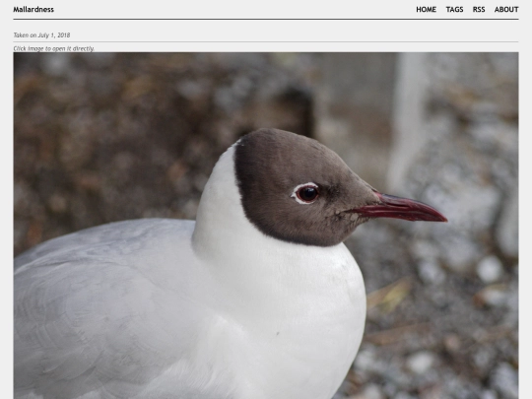Open the Mallardness site title link
The height and width of the screenshot is (399, 532).
pyautogui.click(x=33, y=10)
